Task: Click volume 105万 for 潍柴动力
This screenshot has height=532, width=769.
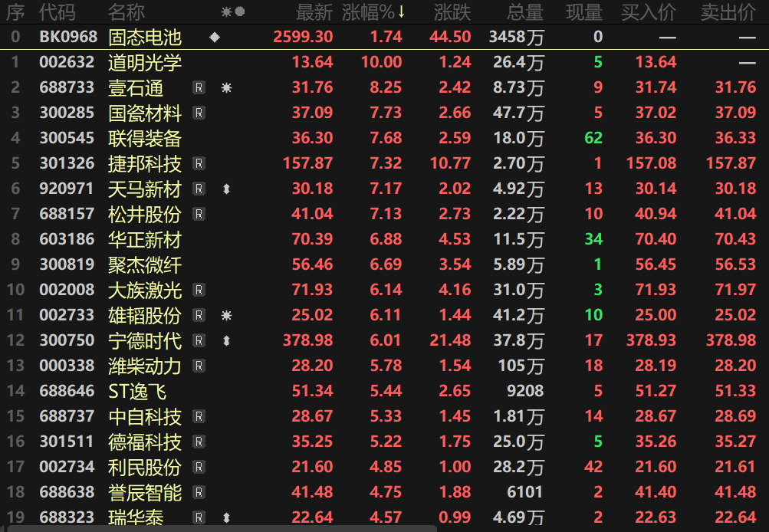Action: tap(521, 366)
